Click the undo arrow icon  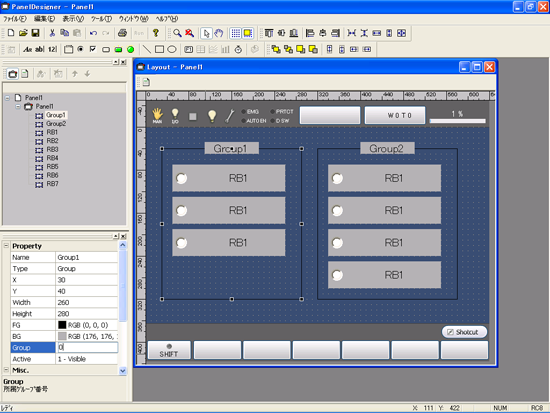coord(93,33)
